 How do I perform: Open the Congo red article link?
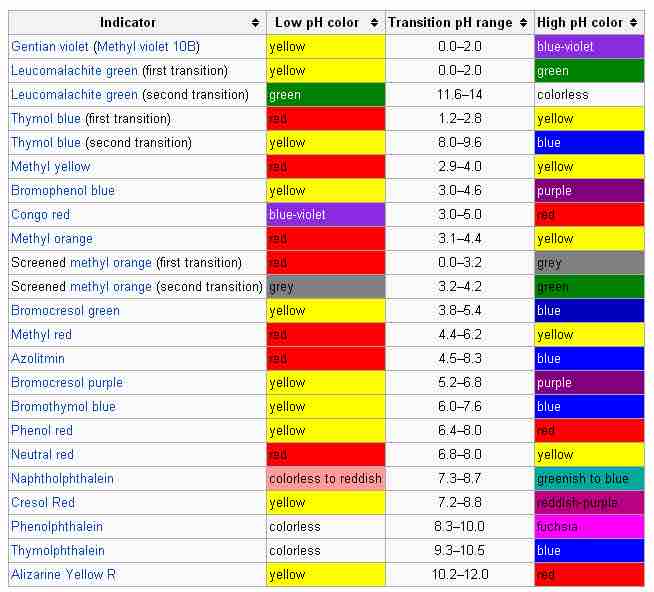[41, 215]
